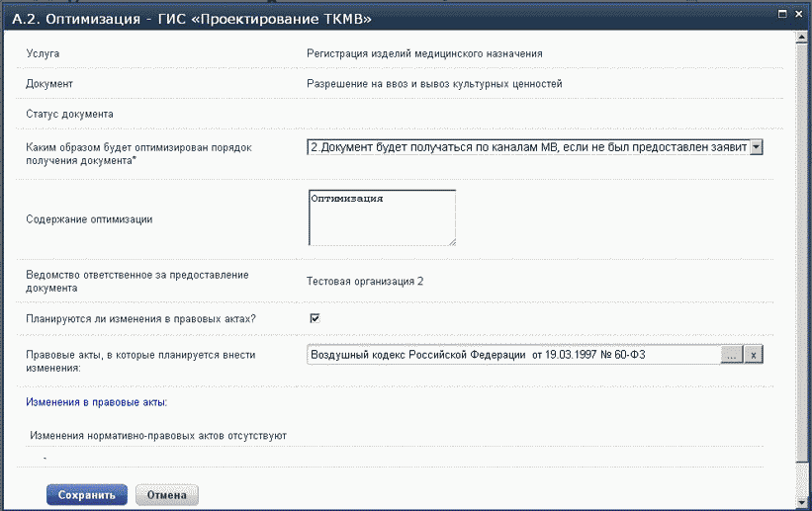Uncheck 'Планируются ли изменения' checkbox
The width and height of the screenshot is (812, 511).
pyautogui.click(x=316, y=318)
